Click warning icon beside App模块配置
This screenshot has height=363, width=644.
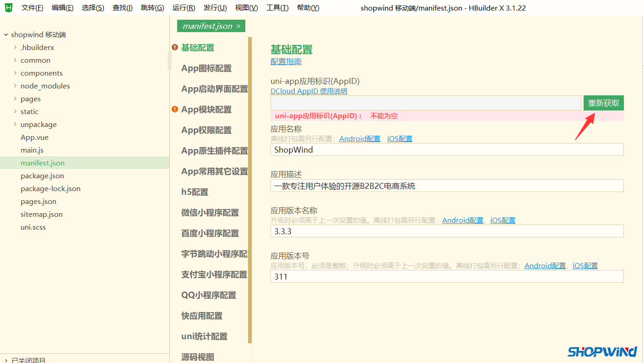[x=175, y=109]
